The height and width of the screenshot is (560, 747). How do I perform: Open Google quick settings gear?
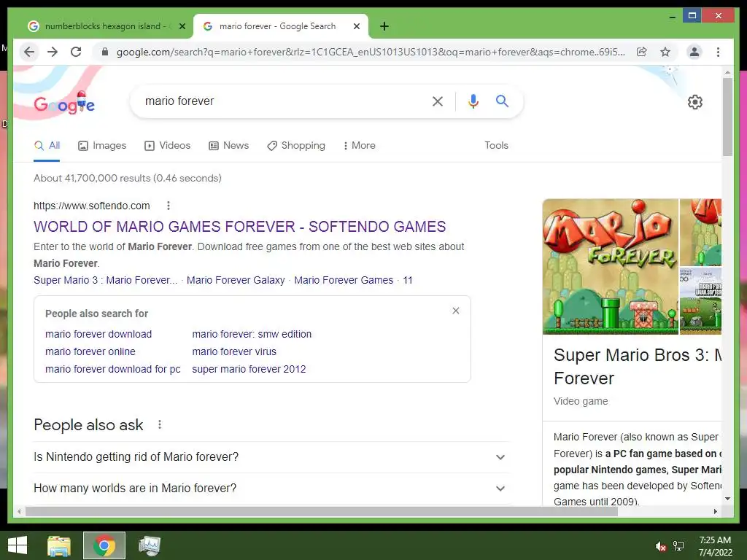[x=695, y=102]
